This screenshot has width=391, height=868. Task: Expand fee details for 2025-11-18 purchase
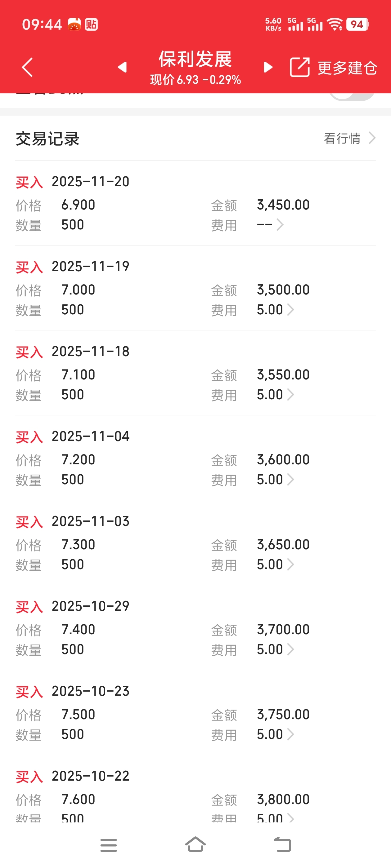pyautogui.click(x=290, y=395)
